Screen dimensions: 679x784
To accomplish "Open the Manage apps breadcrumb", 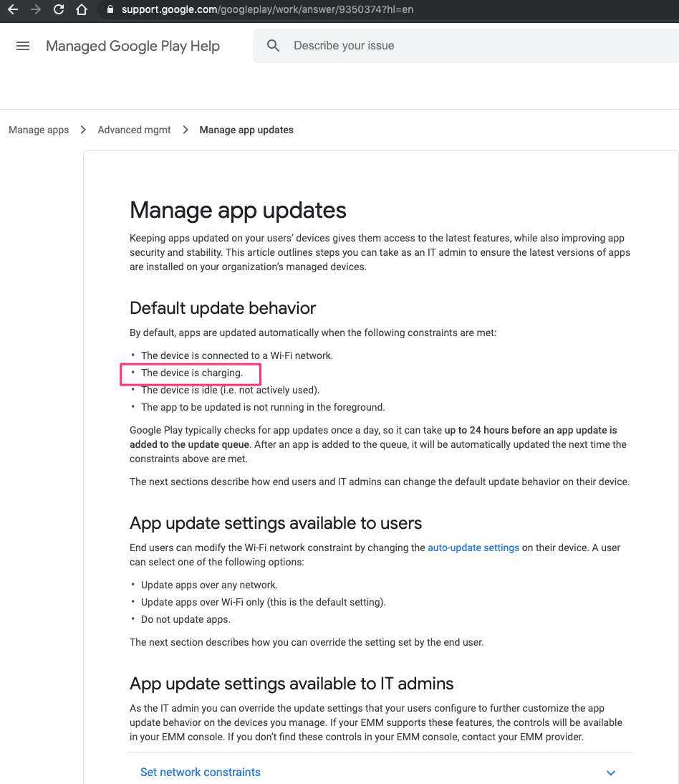I will [x=39, y=130].
